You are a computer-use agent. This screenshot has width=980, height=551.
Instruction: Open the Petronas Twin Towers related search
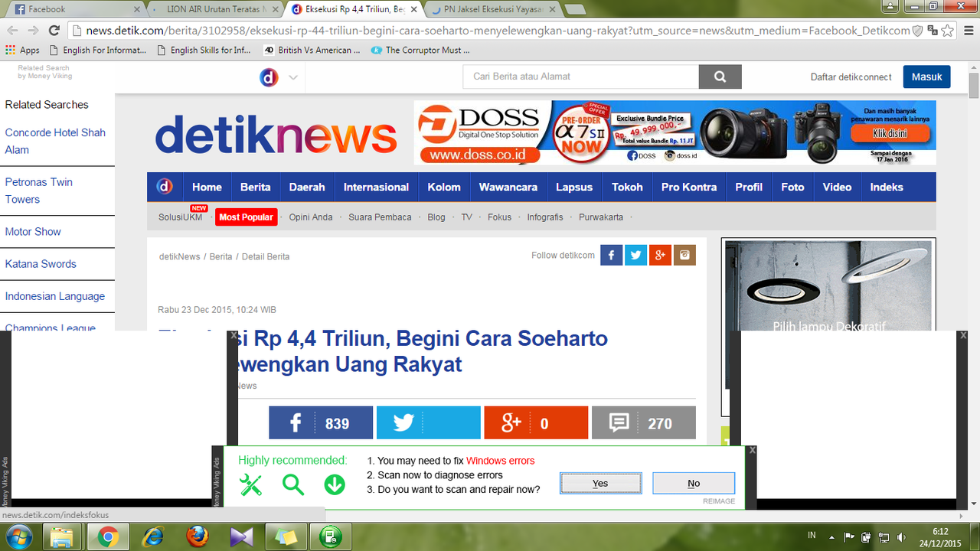tap(39, 191)
